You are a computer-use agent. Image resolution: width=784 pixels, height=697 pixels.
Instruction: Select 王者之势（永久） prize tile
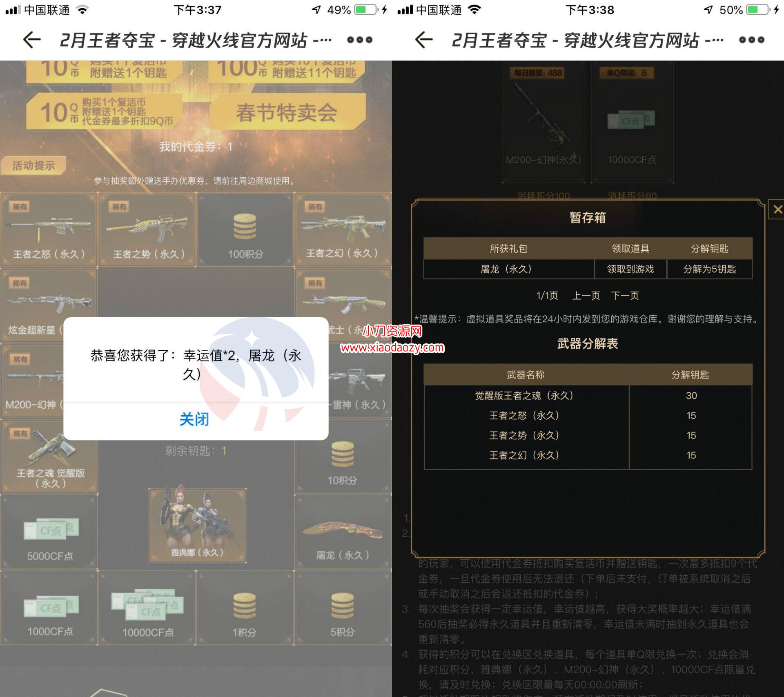147,230
